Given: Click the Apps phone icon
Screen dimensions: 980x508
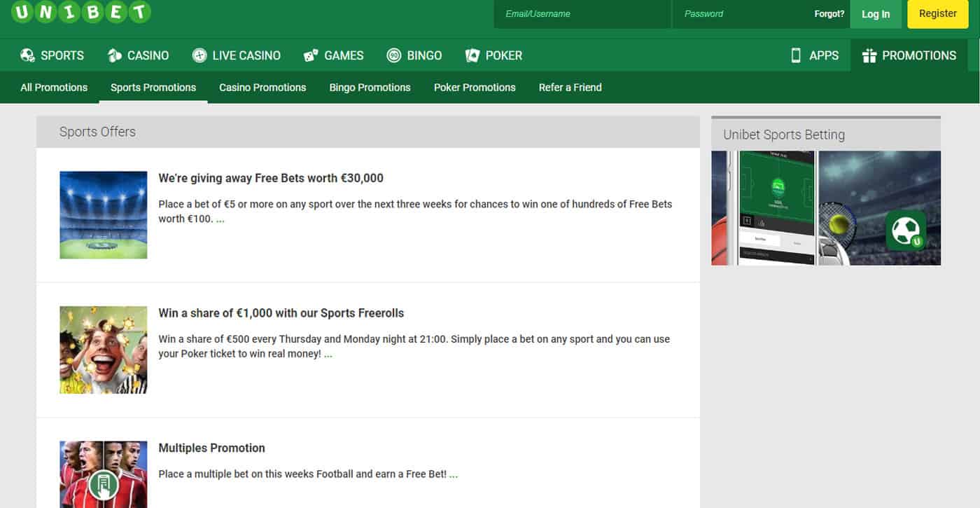Looking at the screenshot, I should click(x=795, y=55).
